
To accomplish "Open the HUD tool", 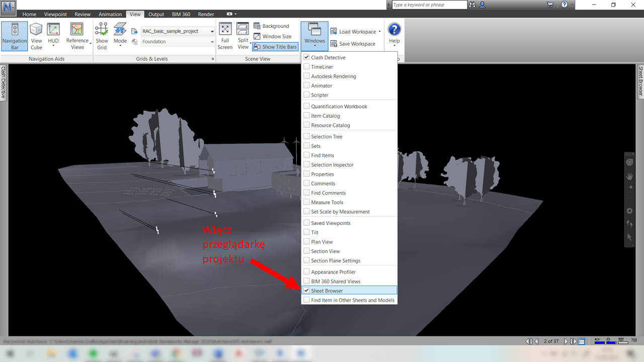I will coord(53,36).
